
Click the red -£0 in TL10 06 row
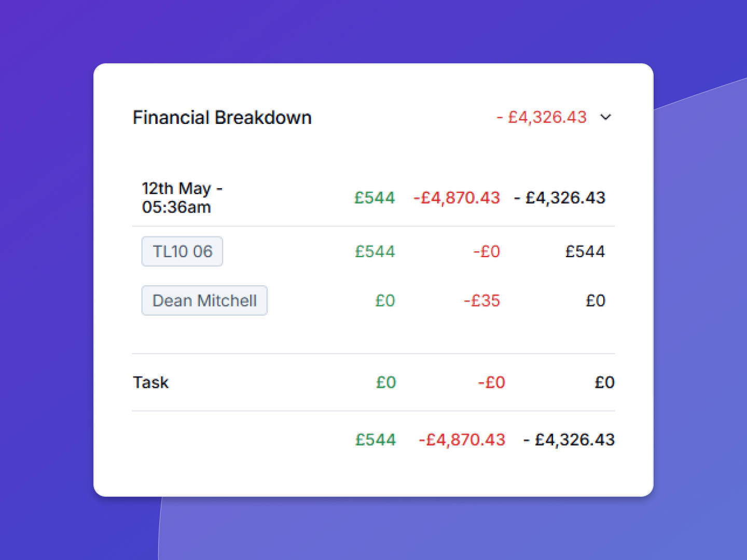tap(487, 251)
